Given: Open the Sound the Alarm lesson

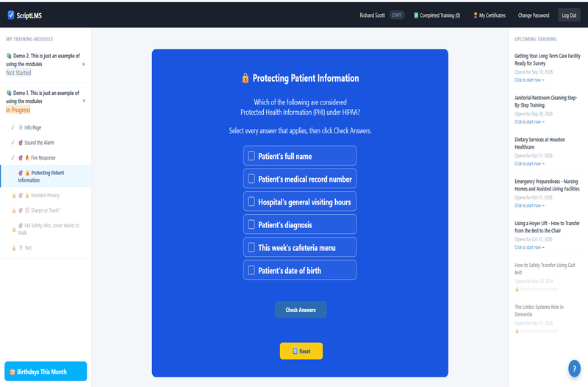Looking at the screenshot, I should 39,143.
